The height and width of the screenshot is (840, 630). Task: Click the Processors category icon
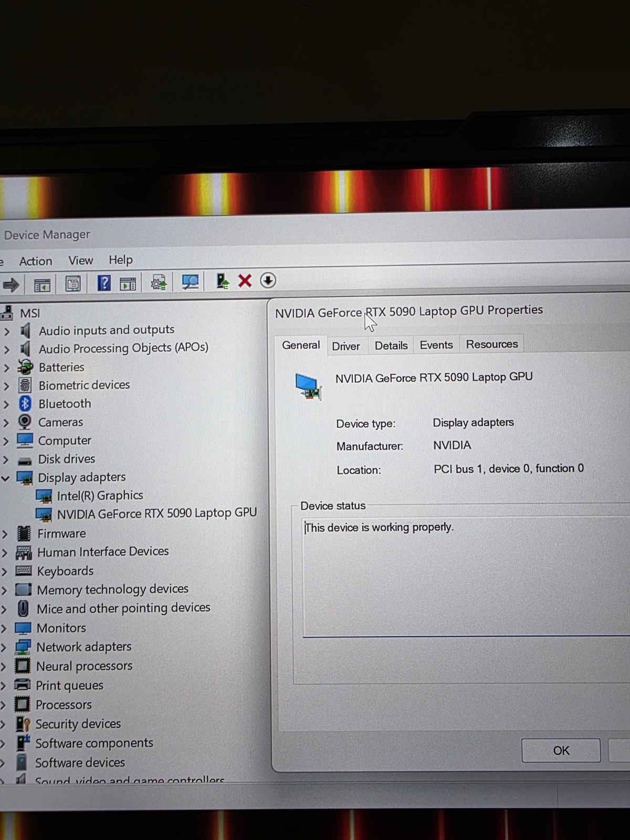click(x=22, y=704)
